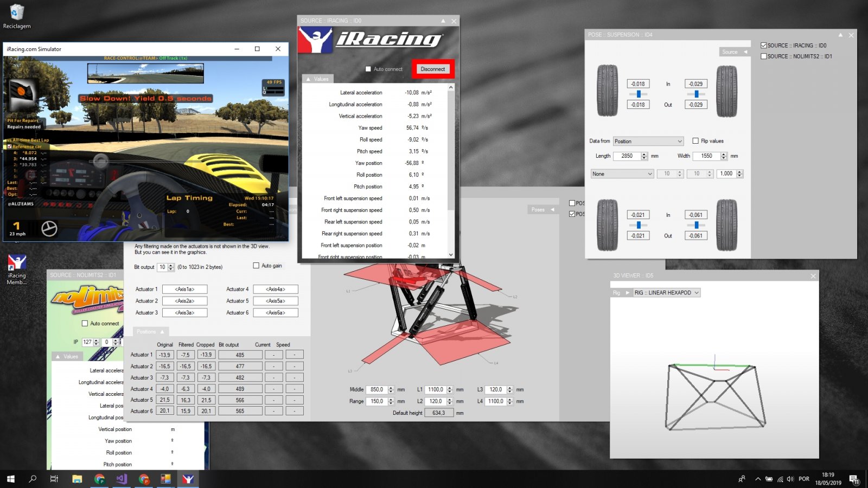Image resolution: width=868 pixels, height=488 pixels.
Task: Click the iRacing logo in the source window
Action: (371, 40)
